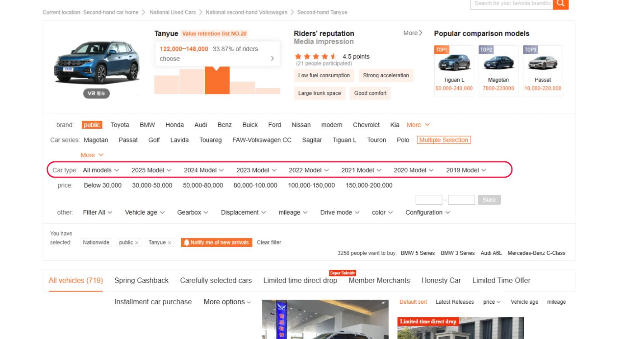This screenshot has height=339, width=644.
Task: Open 2019 Model dropdown
Action: 466,170
